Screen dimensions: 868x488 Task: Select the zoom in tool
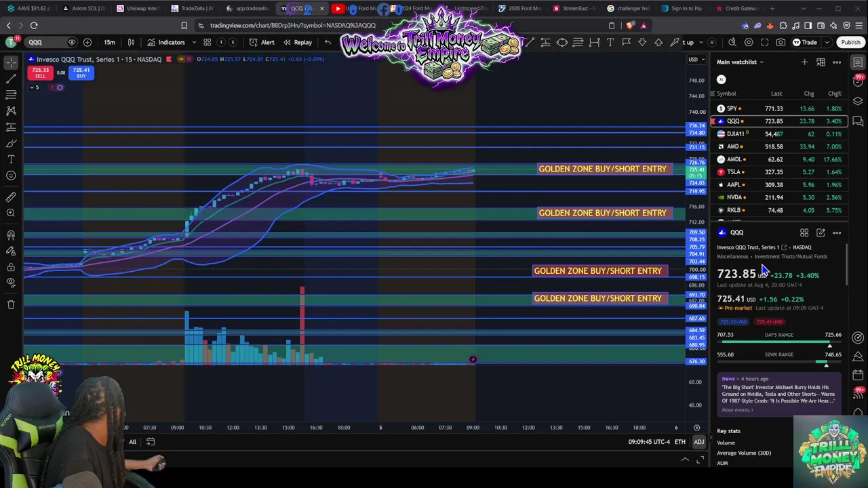pyautogui.click(x=11, y=213)
